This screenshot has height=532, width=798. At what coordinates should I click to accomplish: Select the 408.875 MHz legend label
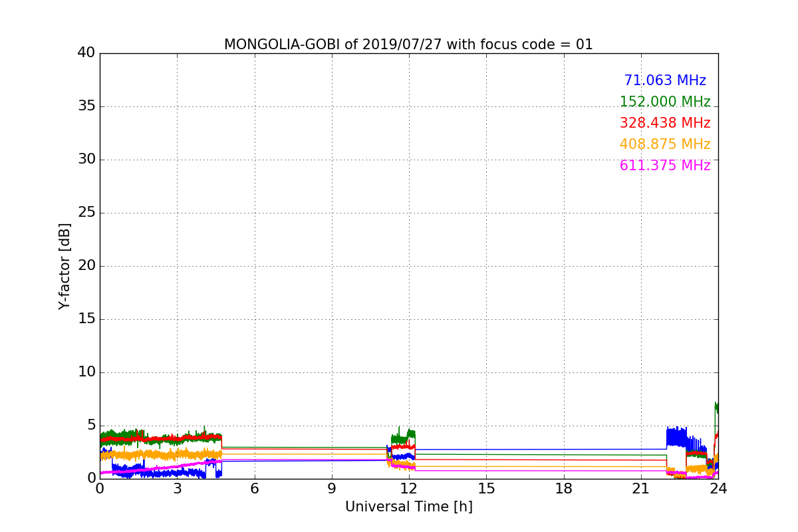[665, 144]
